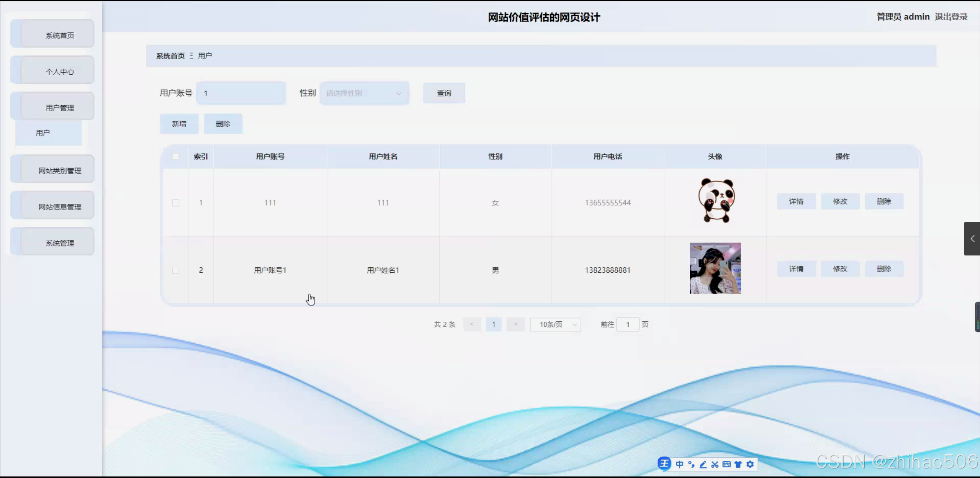Click the 查询 search button
The width and height of the screenshot is (980, 478).
click(443, 93)
